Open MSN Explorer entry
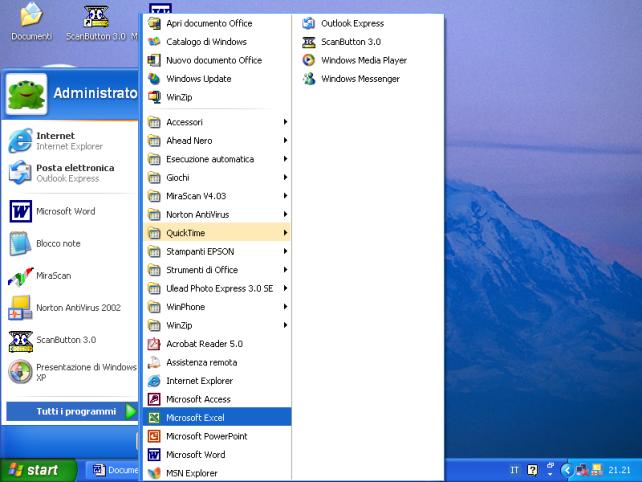The image size is (642, 482). click(217, 473)
